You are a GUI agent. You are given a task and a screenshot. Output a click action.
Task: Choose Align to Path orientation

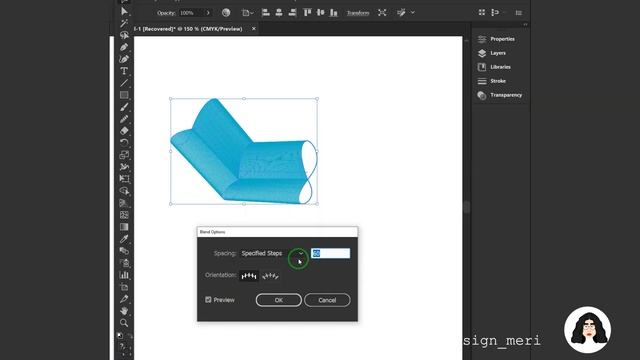coord(270,276)
